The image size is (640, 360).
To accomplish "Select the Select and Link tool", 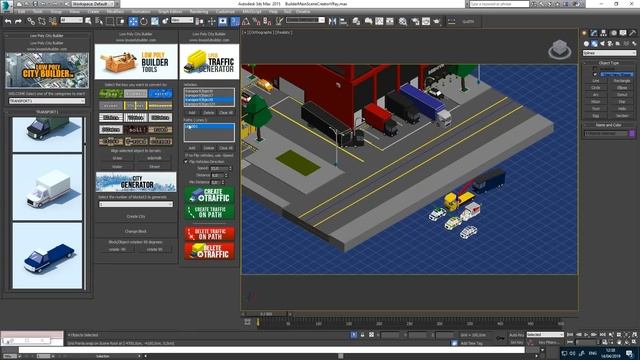I will 31,21.
